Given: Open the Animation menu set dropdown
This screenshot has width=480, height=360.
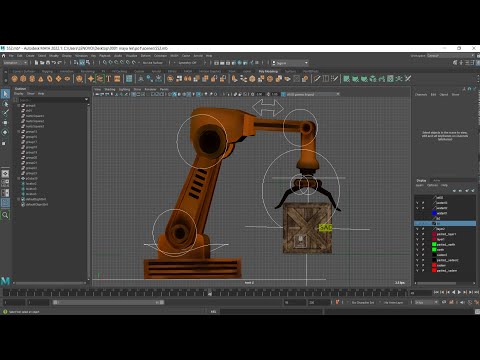Looking at the screenshot, I should (15, 63).
